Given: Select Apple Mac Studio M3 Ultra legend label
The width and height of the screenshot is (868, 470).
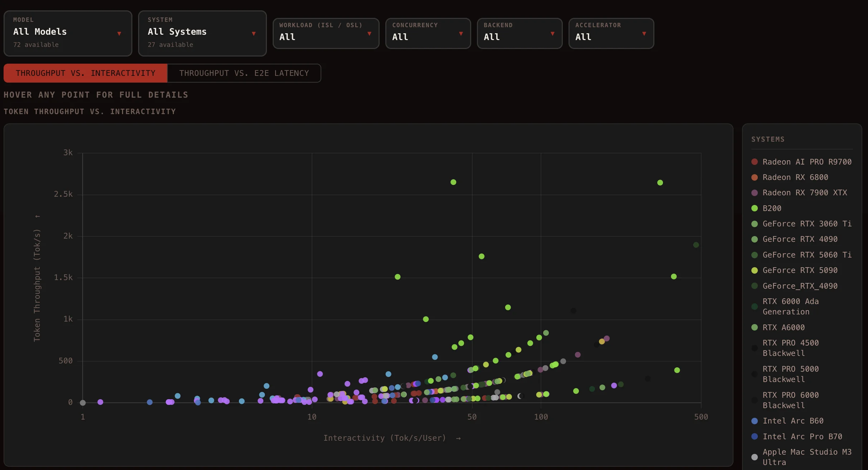Looking at the screenshot, I should click(807, 457).
